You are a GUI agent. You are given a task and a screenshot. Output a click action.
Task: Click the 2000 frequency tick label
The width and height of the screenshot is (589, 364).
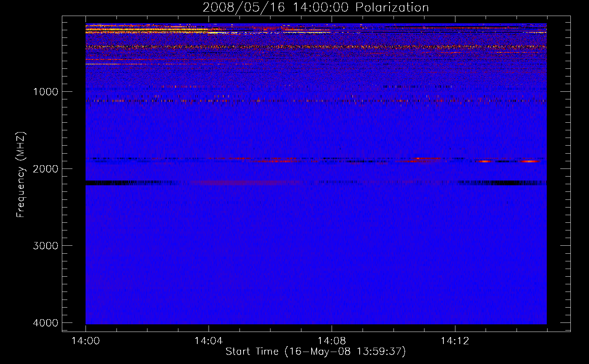click(46, 169)
